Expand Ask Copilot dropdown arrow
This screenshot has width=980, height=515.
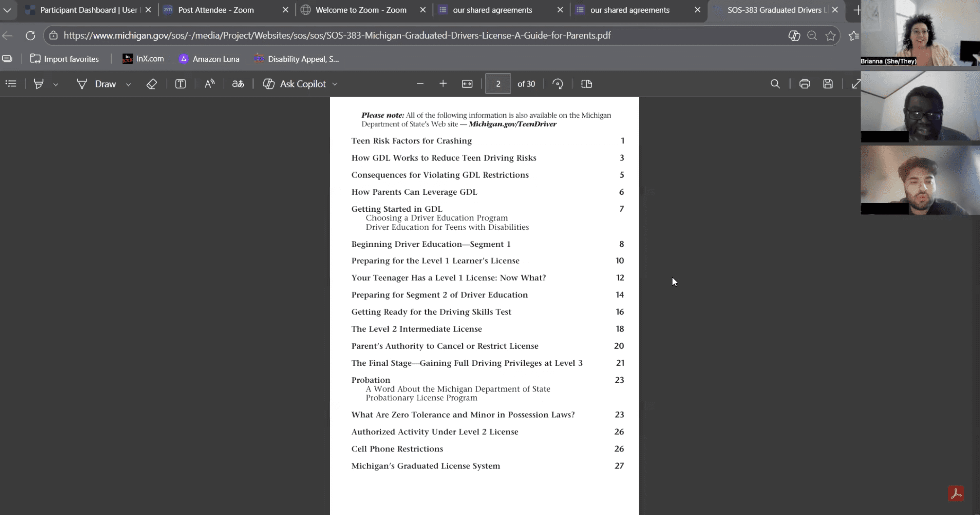click(335, 85)
